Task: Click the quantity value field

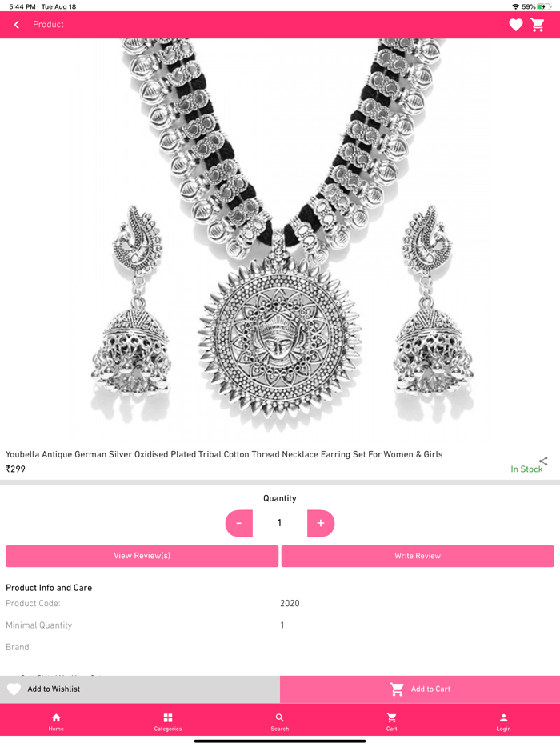Action: [280, 523]
